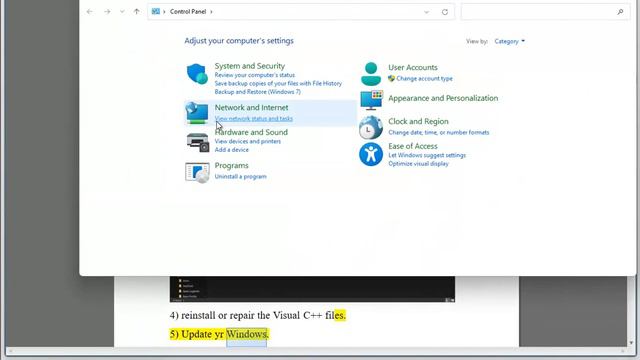Open Backup and Restore (Windows 7)

pyautogui.click(x=258, y=92)
